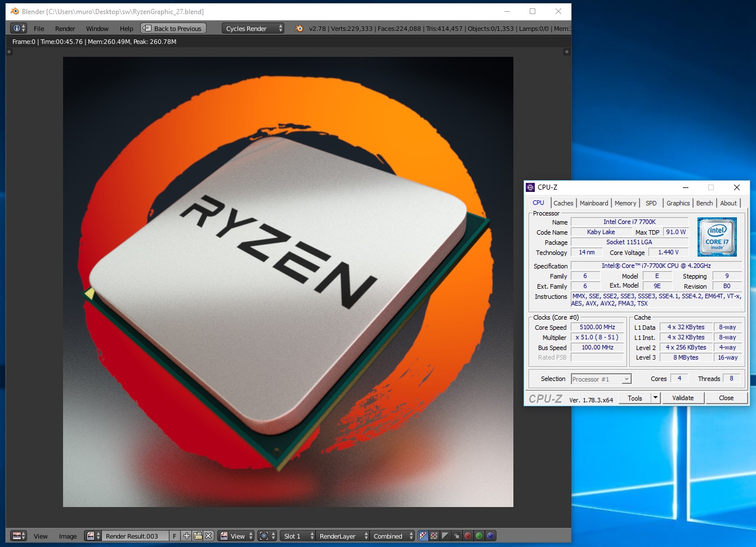Click the arrow next to CPU-Z Tools button
Viewport: 756px width, 547px height.
[655, 398]
